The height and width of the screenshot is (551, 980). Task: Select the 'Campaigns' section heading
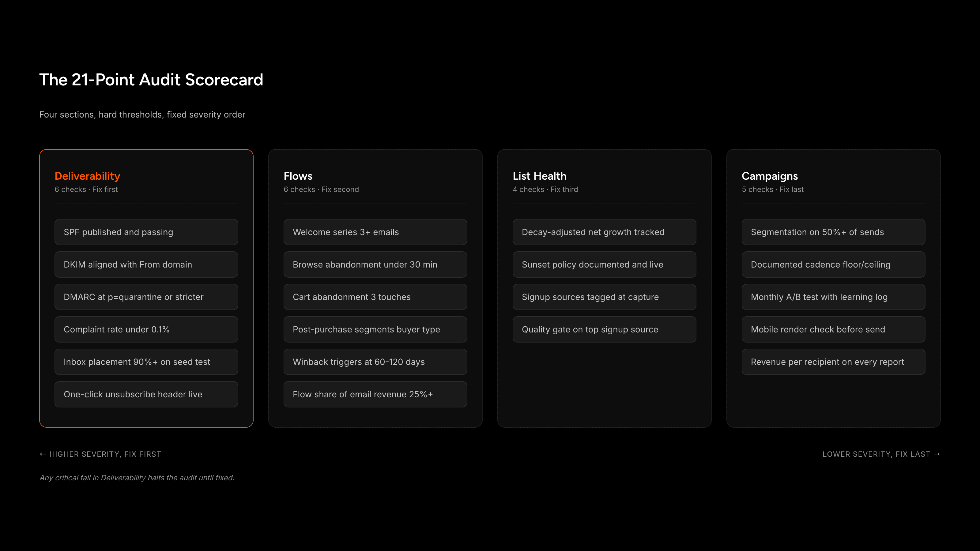click(x=770, y=176)
